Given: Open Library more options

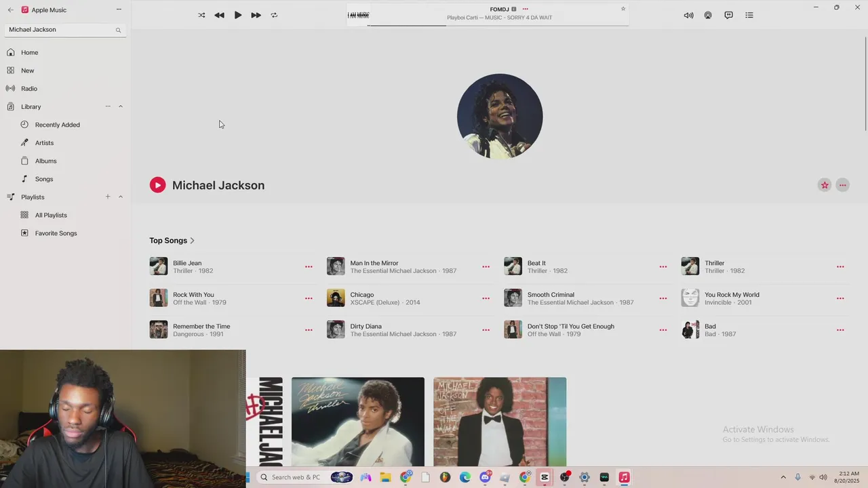Looking at the screenshot, I should tap(108, 106).
